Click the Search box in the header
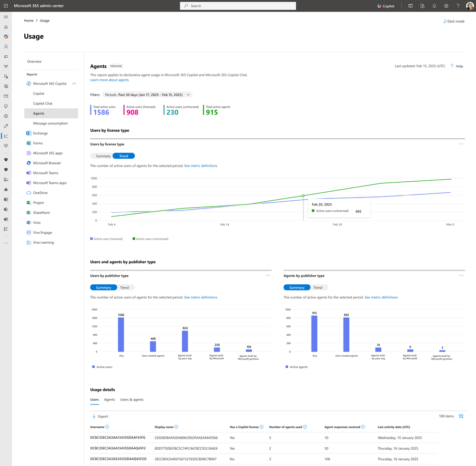Image resolution: width=476 pixels, height=466 pixels. click(x=238, y=6)
